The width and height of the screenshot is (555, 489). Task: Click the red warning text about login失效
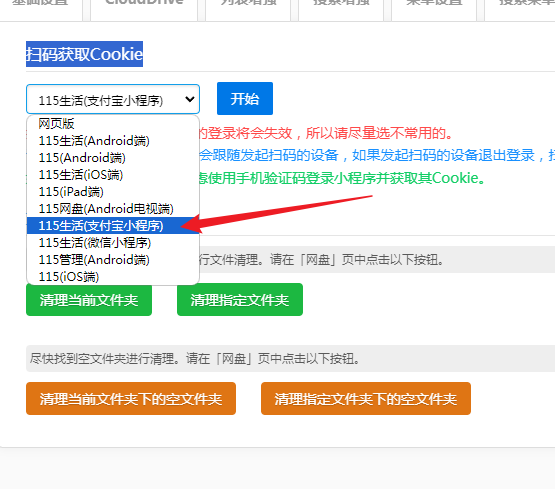coord(326,133)
